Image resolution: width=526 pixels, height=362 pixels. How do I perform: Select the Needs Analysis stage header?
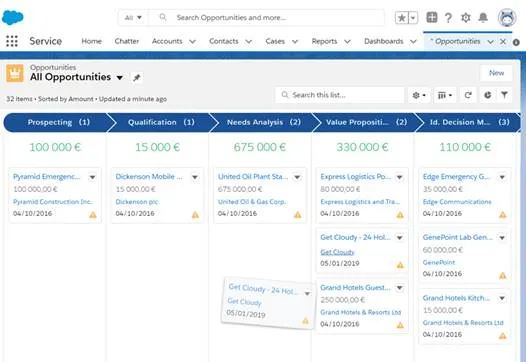(264, 122)
